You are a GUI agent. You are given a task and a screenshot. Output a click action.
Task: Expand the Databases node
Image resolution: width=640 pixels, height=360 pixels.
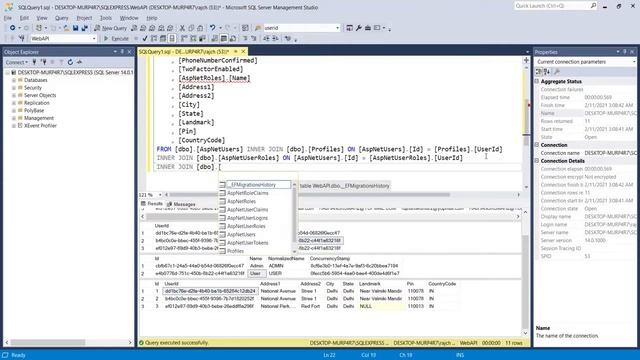pos(14,80)
